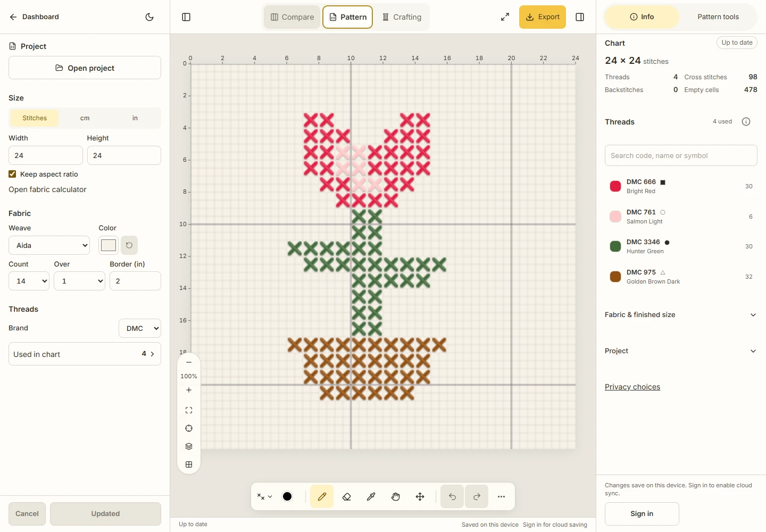Select the move tool
The height and width of the screenshot is (532, 766).
(420, 496)
